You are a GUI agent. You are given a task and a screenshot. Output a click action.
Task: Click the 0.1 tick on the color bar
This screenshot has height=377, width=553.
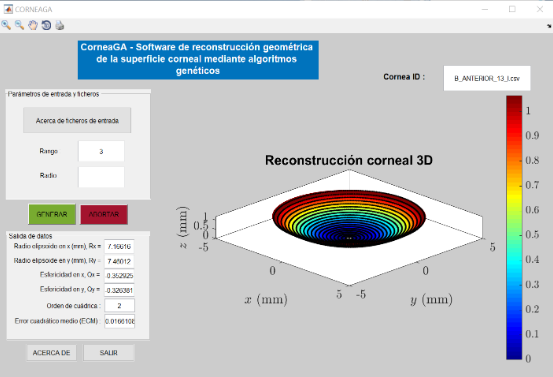coord(532,334)
